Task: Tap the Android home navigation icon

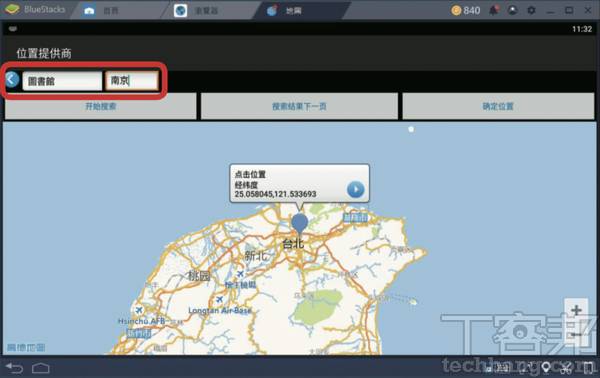Action: pyautogui.click(x=41, y=368)
